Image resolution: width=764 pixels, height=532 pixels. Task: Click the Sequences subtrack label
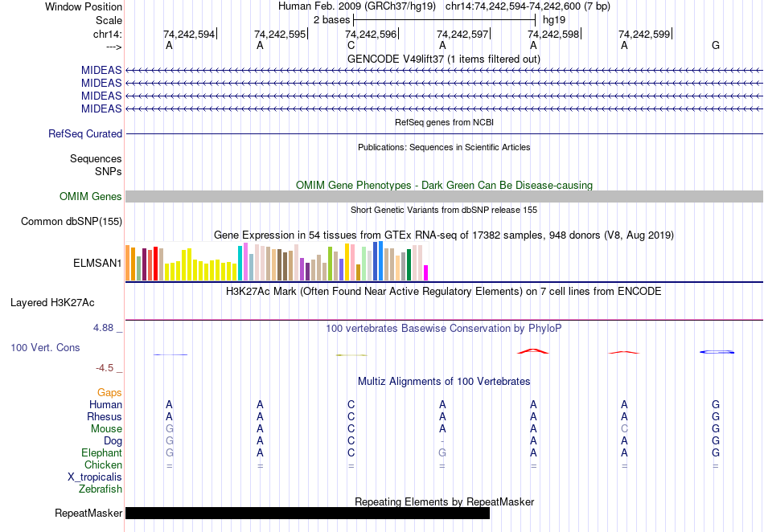pyautogui.click(x=96, y=158)
